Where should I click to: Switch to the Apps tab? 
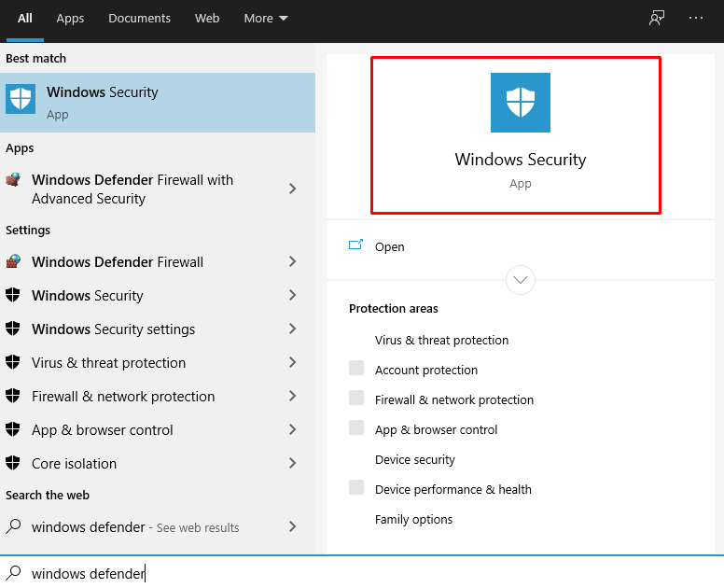coord(70,19)
